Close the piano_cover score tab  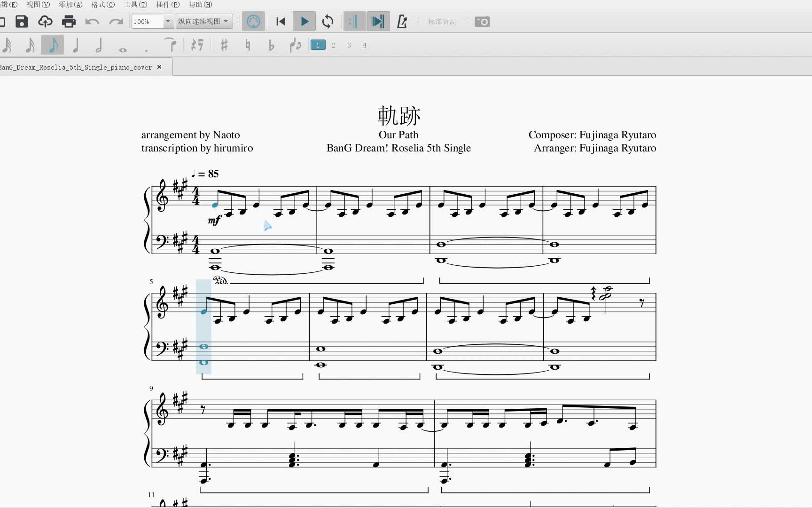[x=159, y=67]
